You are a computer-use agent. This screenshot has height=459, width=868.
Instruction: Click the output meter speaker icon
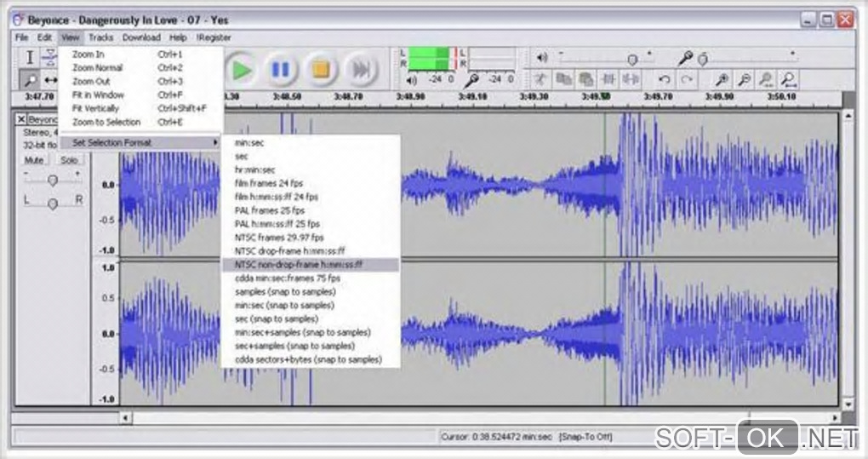click(411, 80)
